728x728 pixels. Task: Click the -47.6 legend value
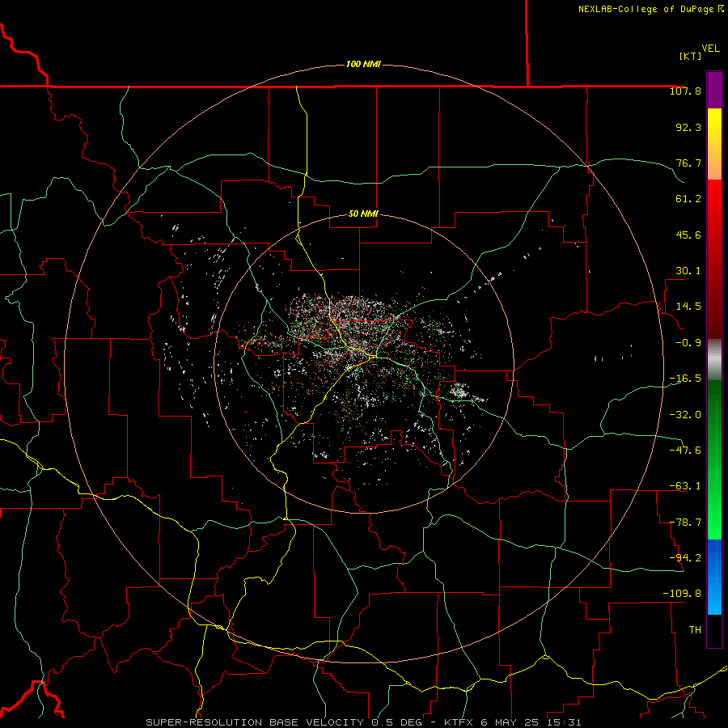pos(685,451)
